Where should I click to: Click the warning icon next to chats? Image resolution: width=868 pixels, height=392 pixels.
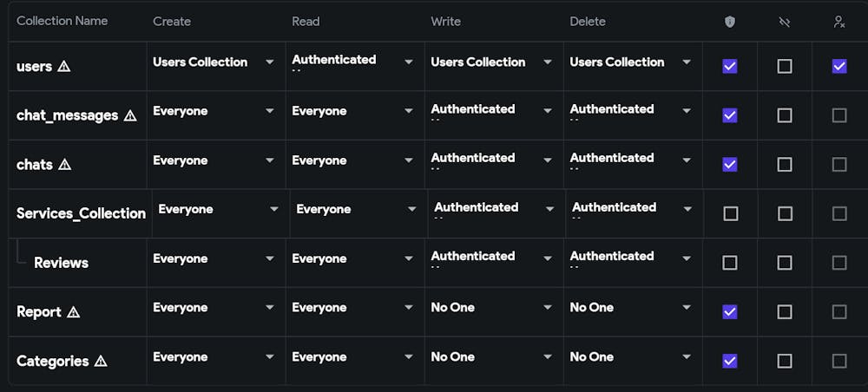(64, 165)
